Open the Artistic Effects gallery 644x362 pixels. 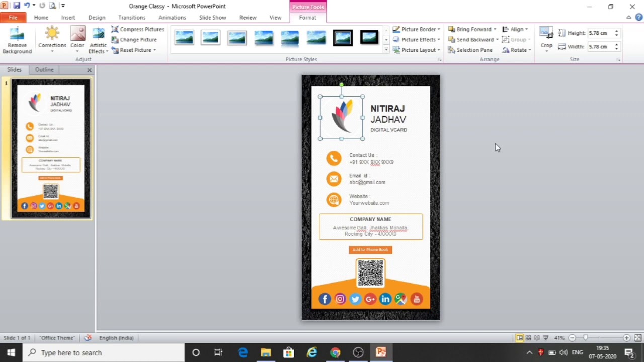(x=98, y=40)
